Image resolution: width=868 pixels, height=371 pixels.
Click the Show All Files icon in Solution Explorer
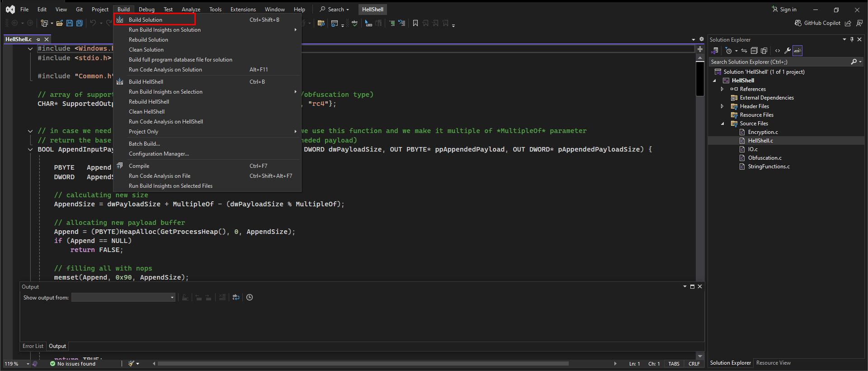pyautogui.click(x=764, y=51)
